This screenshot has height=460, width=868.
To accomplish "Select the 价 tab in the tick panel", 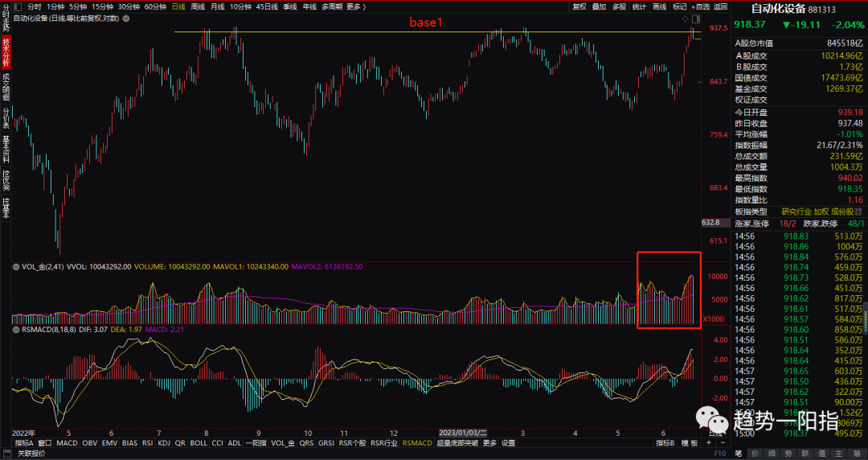I will [755, 454].
